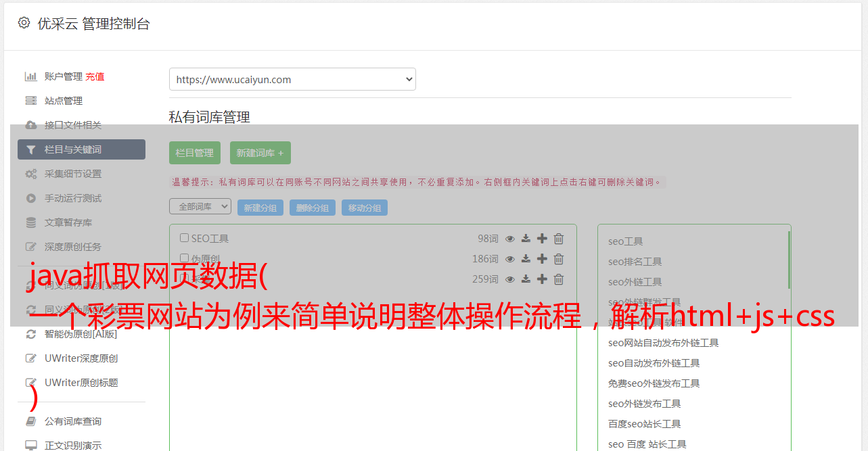Click the gear icon beside 优采云 管理控制台
Screen dimensions: 868x451
click(24, 23)
